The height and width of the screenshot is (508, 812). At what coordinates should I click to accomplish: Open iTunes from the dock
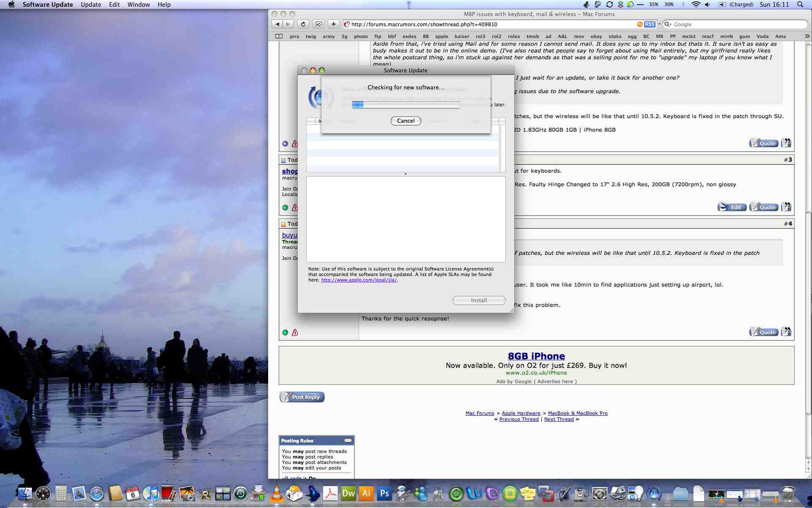click(151, 494)
